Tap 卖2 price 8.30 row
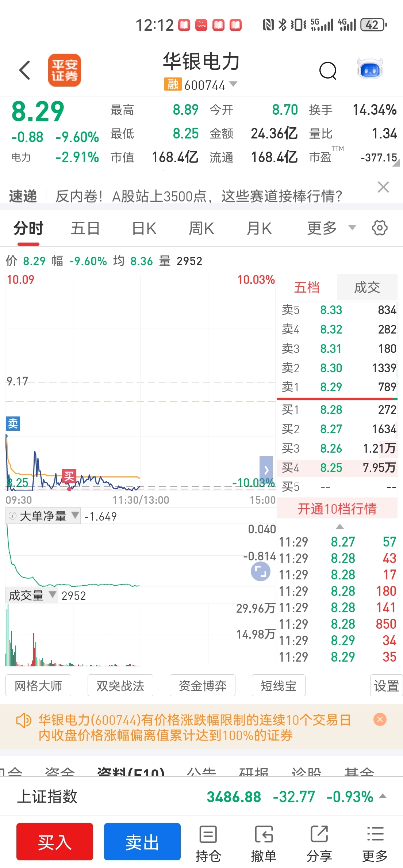The height and width of the screenshot is (868, 403). (x=338, y=368)
